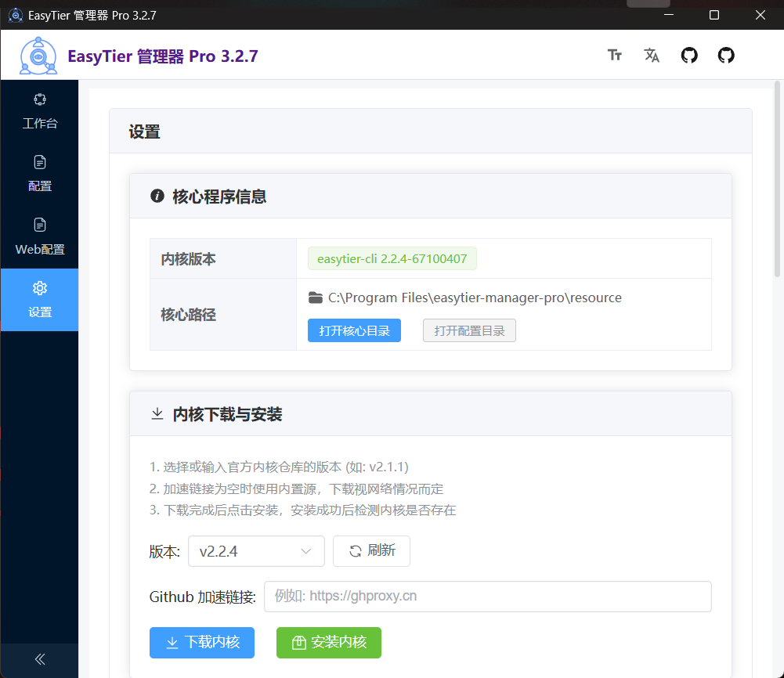Switch language using the 文A icon

point(652,55)
